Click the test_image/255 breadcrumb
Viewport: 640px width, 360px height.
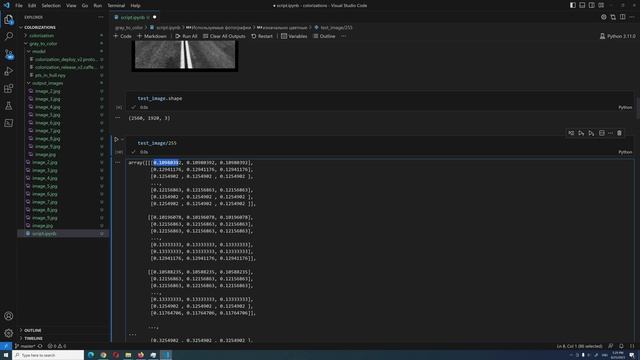(333, 27)
